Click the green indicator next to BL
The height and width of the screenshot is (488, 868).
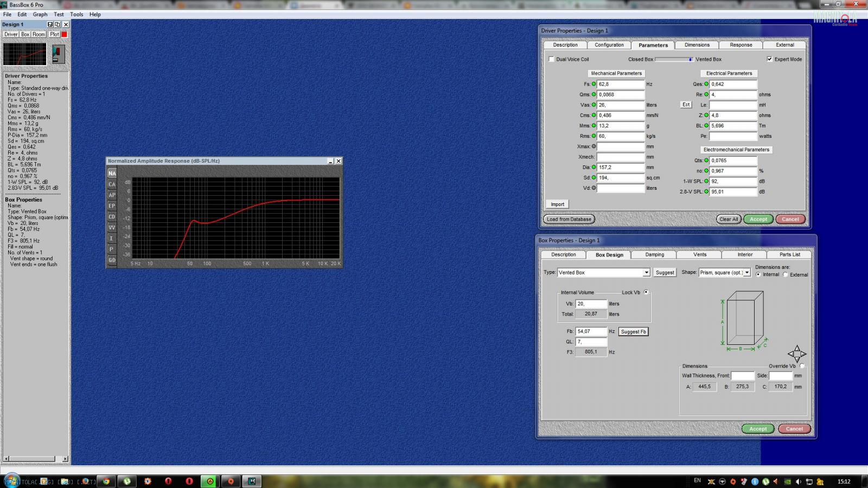pyautogui.click(x=706, y=126)
